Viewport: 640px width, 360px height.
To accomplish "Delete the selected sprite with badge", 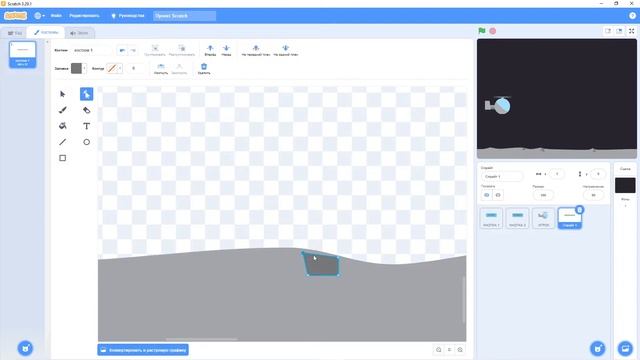I will 579,210.
